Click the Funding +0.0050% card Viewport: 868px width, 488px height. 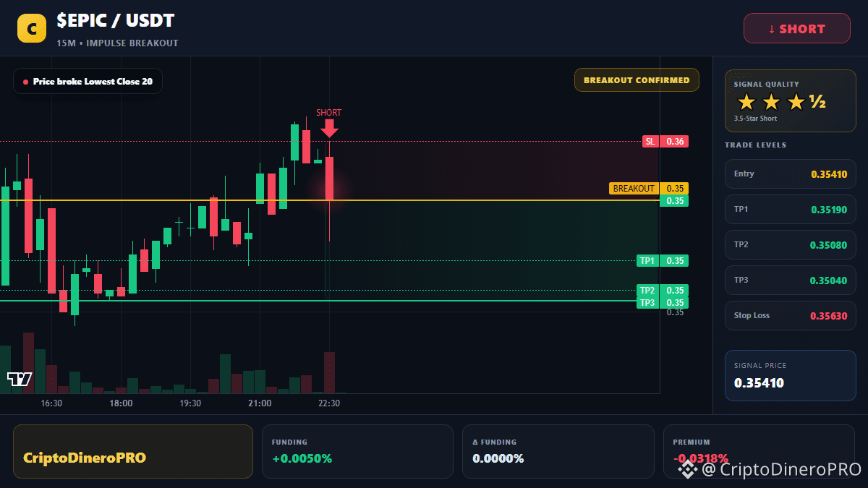pos(357,451)
